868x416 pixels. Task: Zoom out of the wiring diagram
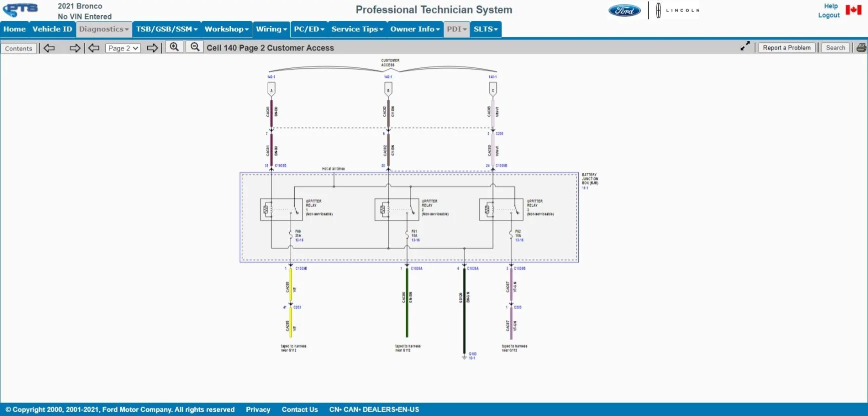tap(195, 47)
